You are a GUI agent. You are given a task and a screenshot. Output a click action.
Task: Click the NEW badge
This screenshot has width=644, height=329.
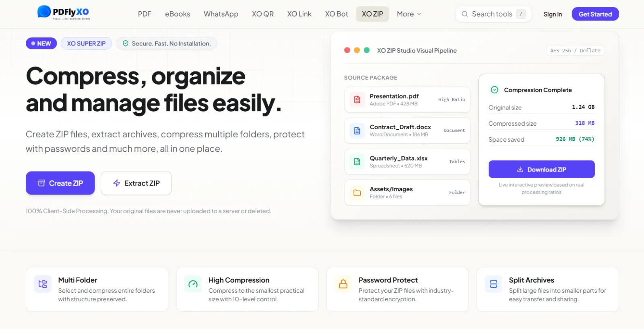coord(41,43)
